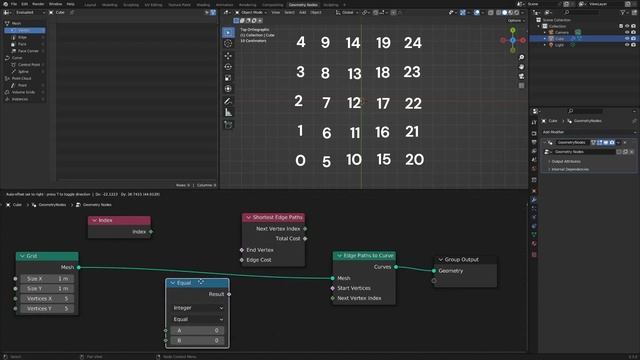Toggle GeometryNodes modifier viewport display
The height and width of the screenshot is (360, 640).
tap(606, 142)
